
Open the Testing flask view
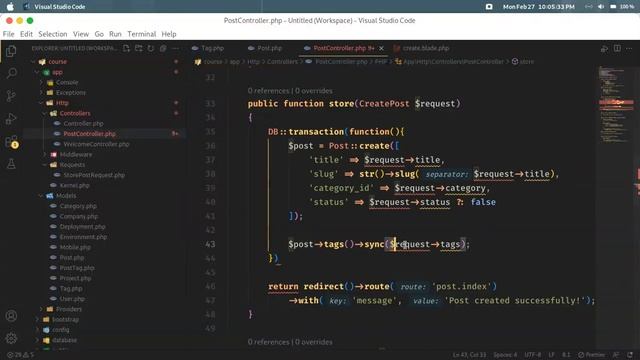tap(11, 164)
